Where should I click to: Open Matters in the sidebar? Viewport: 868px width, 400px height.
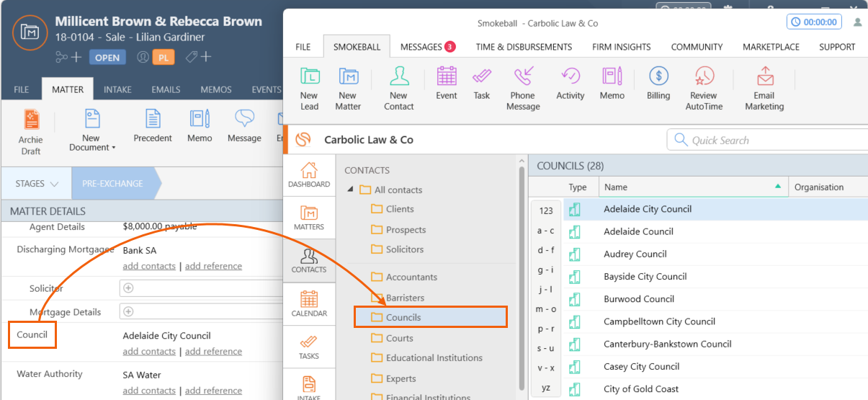[309, 218]
